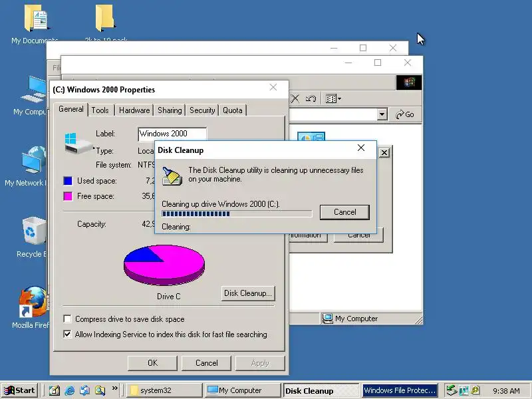The height and width of the screenshot is (399, 532).
Task: Switch to the Hardware tab
Action: 134,110
